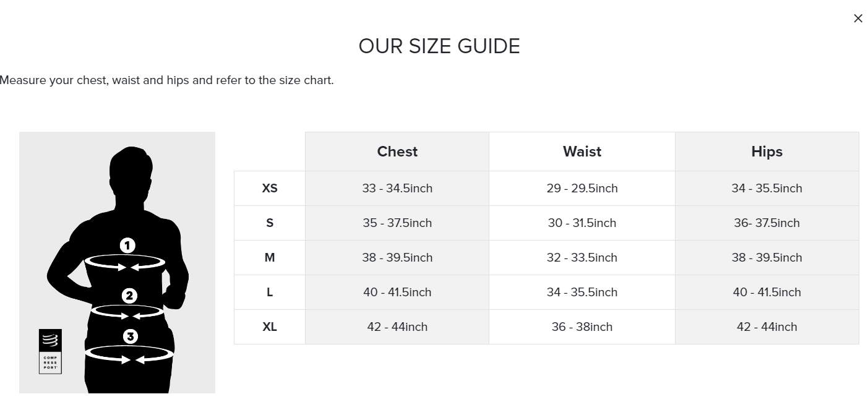The width and height of the screenshot is (868, 415).
Task: Select the XS size row label
Action: 270,188
